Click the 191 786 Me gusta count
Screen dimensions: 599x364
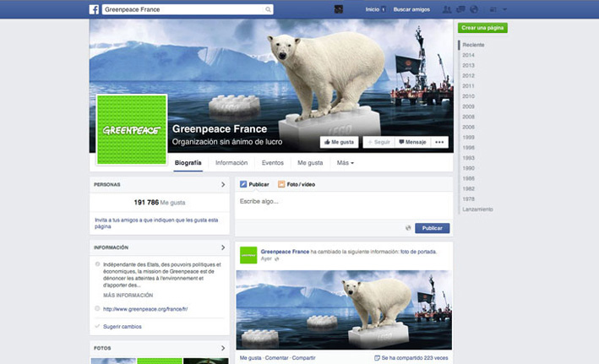tap(160, 203)
